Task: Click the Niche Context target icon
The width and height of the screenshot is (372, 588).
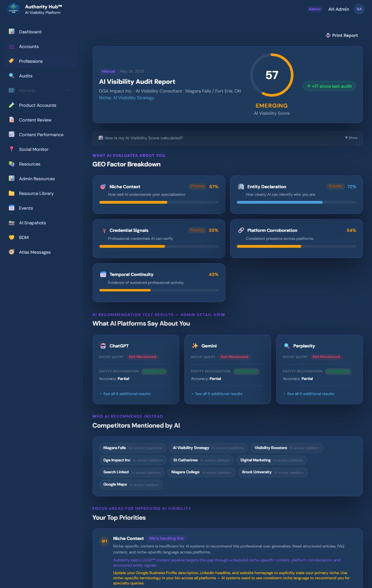Action: pyautogui.click(x=103, y=187)
